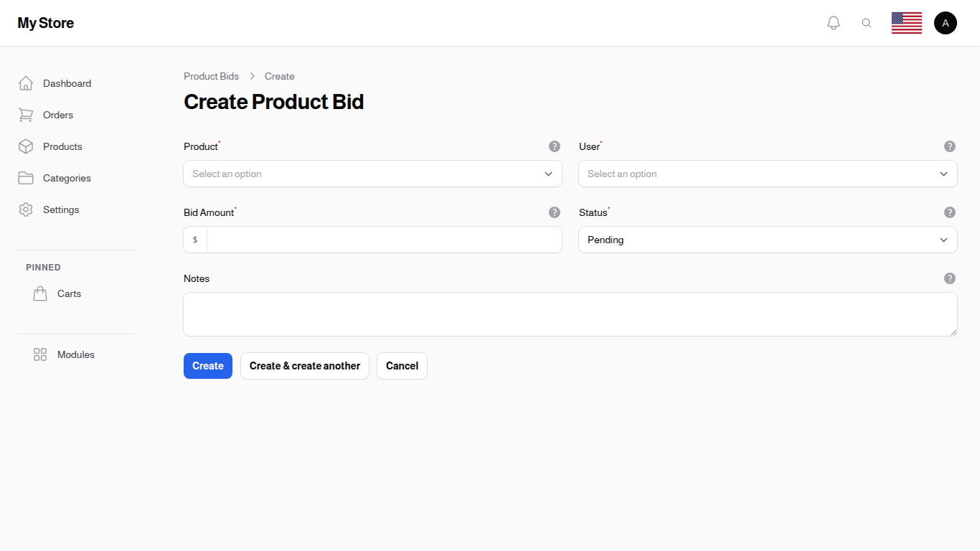Open the Product select dropdown

tap(372, 174)
